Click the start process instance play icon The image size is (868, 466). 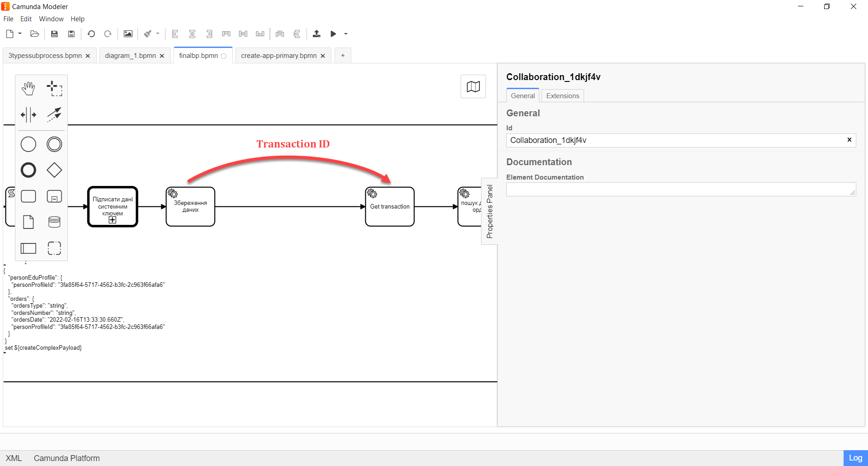[333, 34]
